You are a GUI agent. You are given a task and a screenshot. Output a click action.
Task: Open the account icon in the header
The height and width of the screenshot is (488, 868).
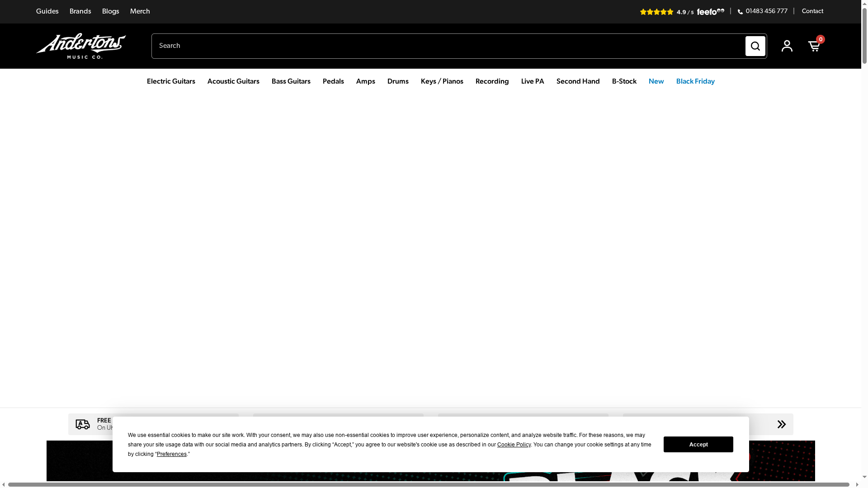point(787,46)
